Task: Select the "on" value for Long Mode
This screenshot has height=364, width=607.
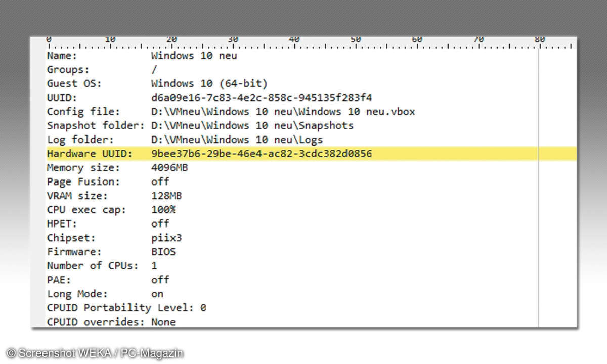Action: coord(157,294)
